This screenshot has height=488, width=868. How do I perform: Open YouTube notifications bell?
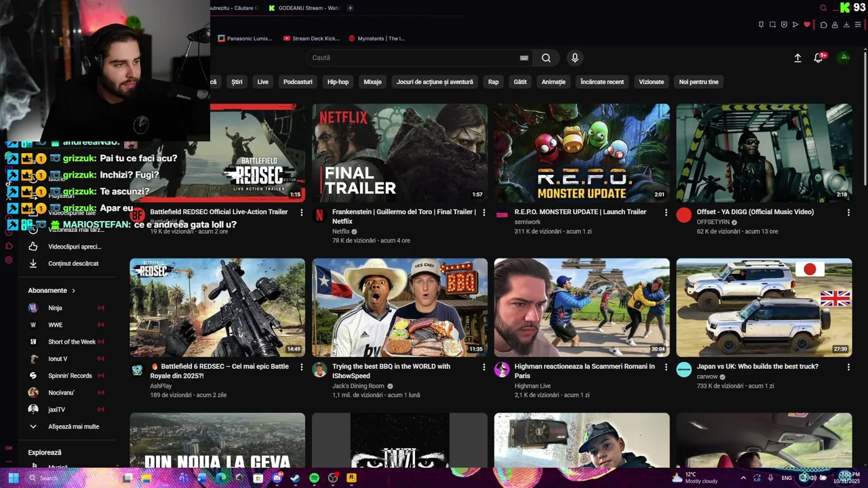[x=818, y=58]
